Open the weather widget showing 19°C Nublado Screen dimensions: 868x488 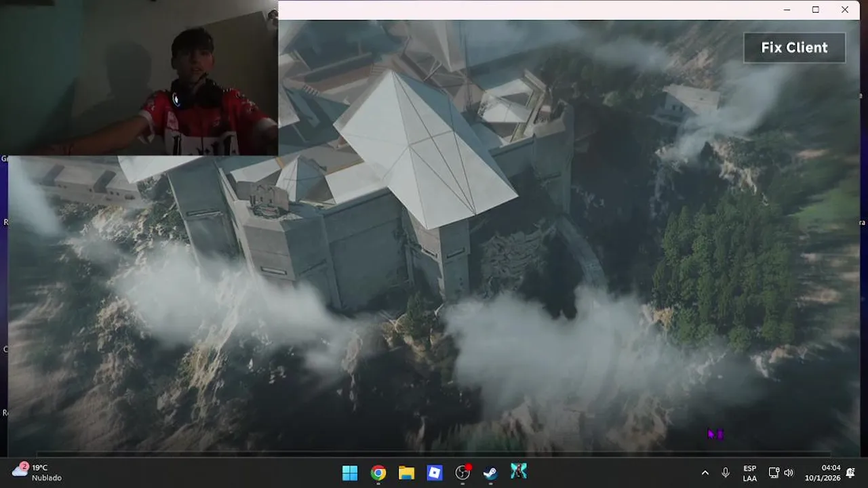point(37,472)
